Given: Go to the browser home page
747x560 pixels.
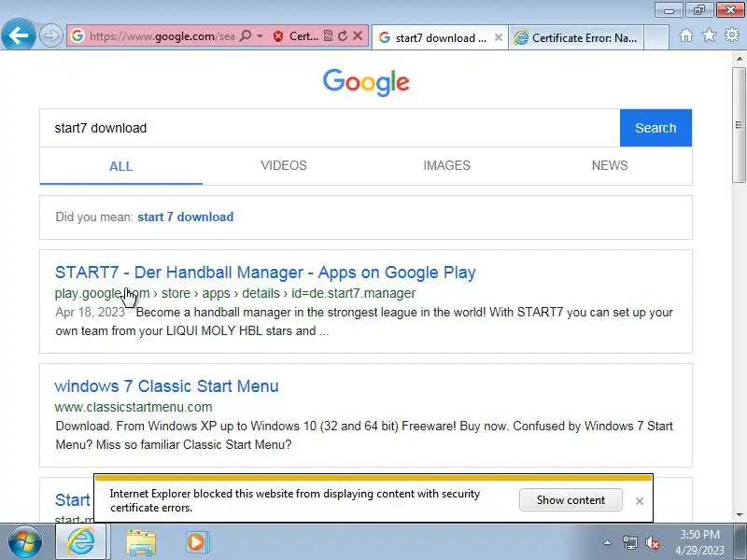Looking at the screenshot, I should [x=686, y=35].
